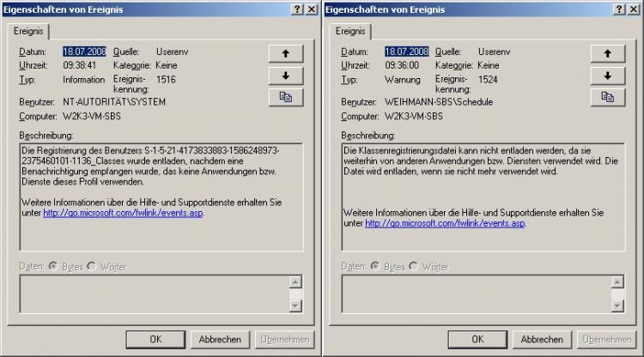
Task: Click computer name W2K3-VM-SBS in left dialog
Action: click(92, 116)
